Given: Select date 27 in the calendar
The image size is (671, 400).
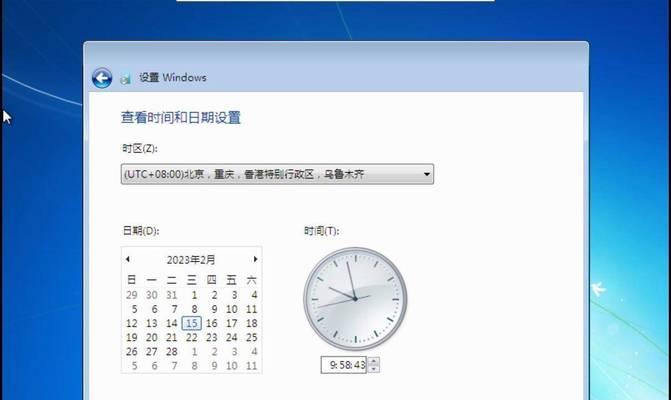Looking at the screenshot, I should point(152,352).
